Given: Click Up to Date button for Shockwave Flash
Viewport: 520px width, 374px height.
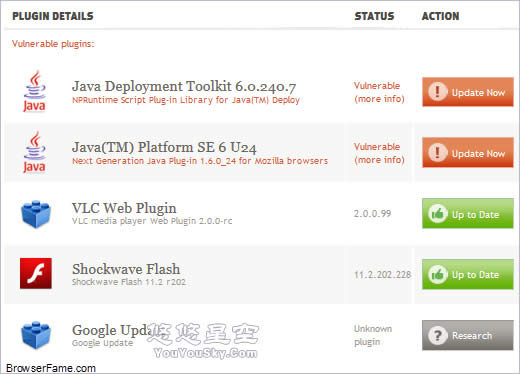Looking at the screenshot, I should [x=468, y=274].
